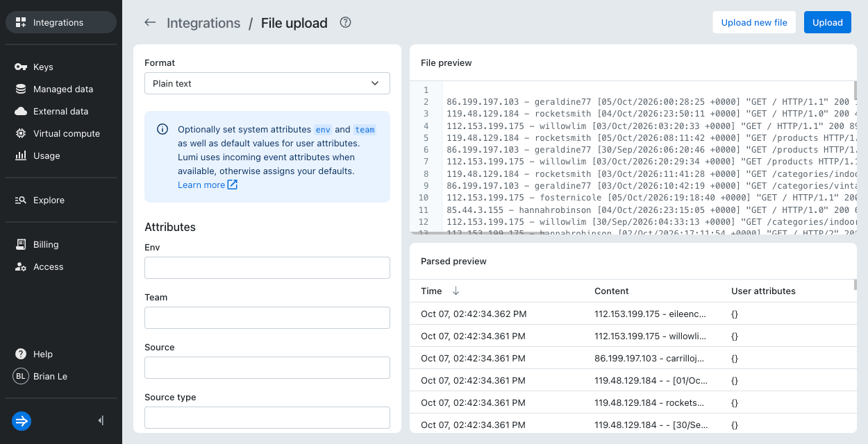This screenshot has height=444, width=868.
Task: Click the Help question mark icon in sidebar
Action: coord(21,354)
